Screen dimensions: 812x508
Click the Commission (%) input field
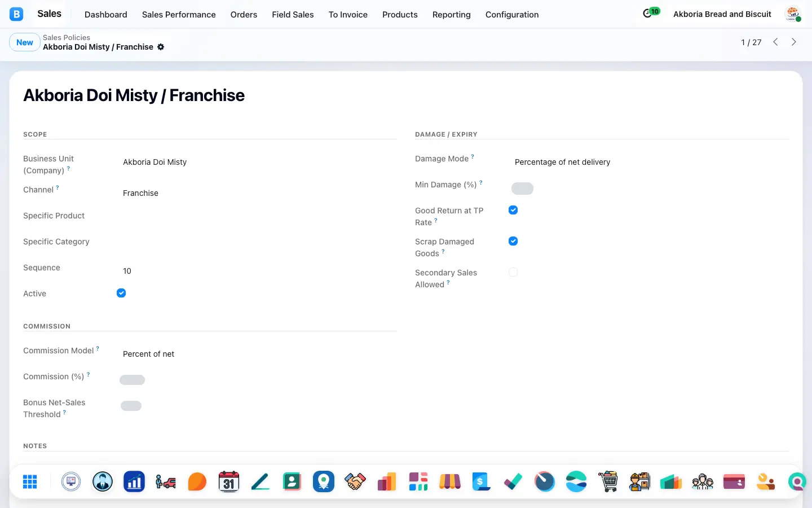(133, 380)
